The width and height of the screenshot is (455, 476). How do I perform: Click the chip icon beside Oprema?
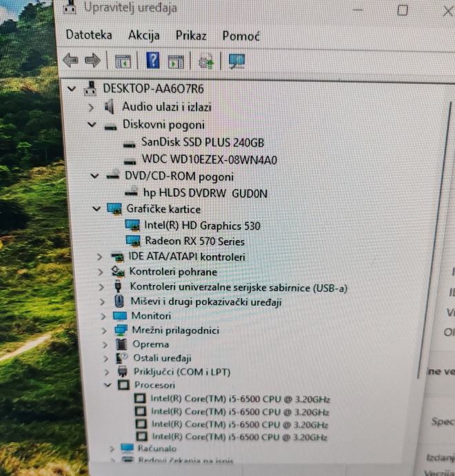tap(121, 344)
